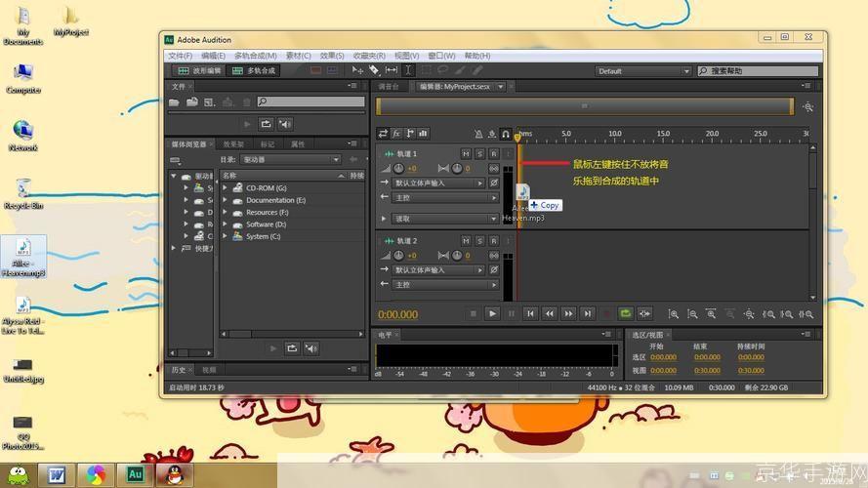Show track inputs/outputs arrows icon
This screenshot has height=488, width=868.
(x=383, y=134)
